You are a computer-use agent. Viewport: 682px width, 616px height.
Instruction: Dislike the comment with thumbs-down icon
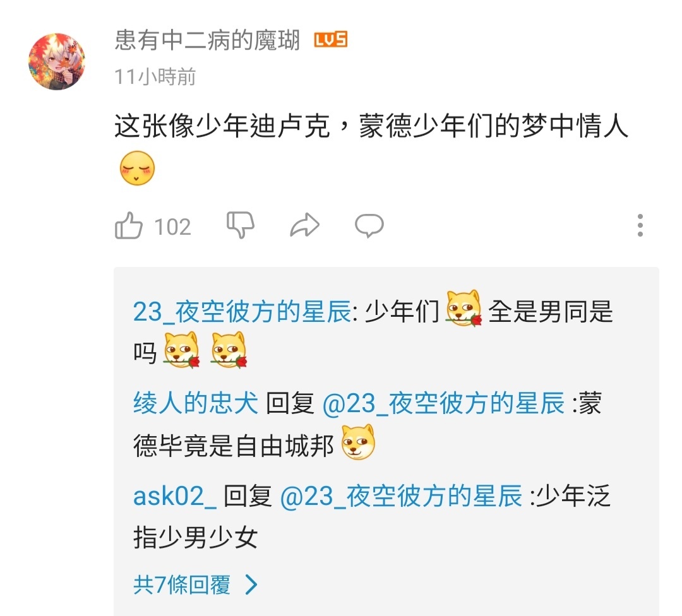[x=241, y=225]
